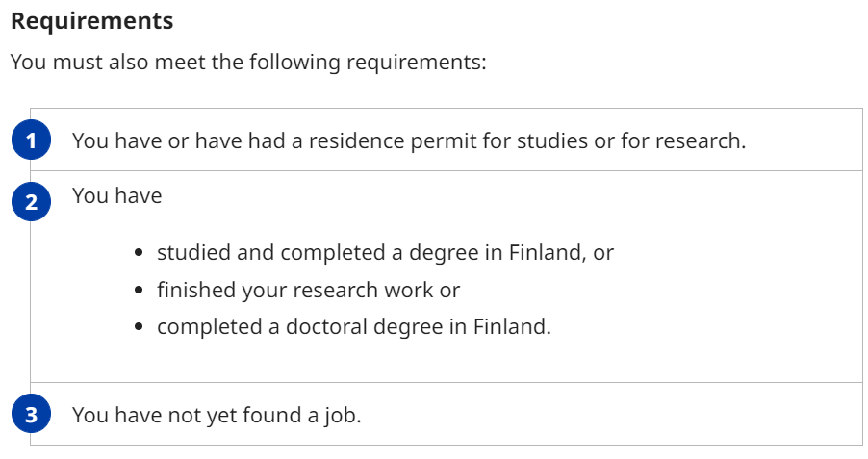Click the "finished your research work or" item
The height and width of the screenshot is (459, 868).
point(308,290)
